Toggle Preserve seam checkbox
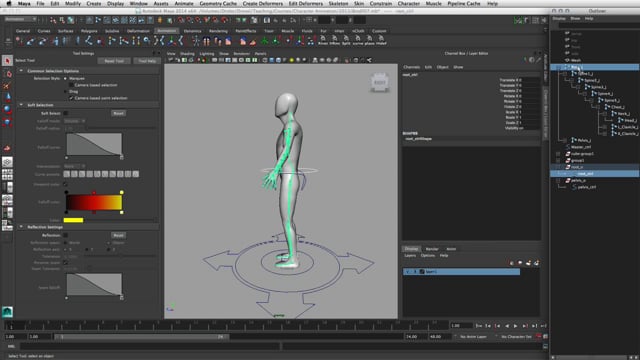The width and height of the screenshot is (640, 360). point(66,262)
